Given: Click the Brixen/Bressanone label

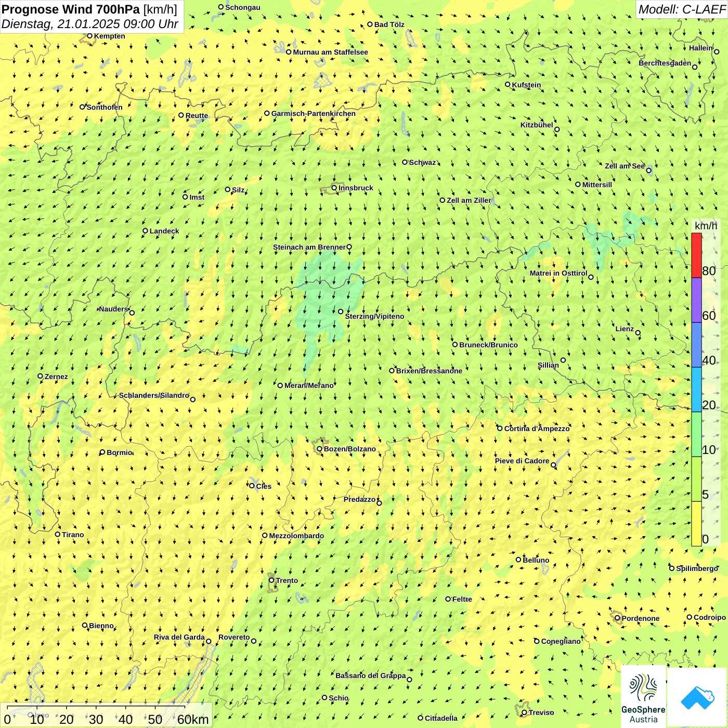Looking at the screenshot, I should [x=429, y=371].
